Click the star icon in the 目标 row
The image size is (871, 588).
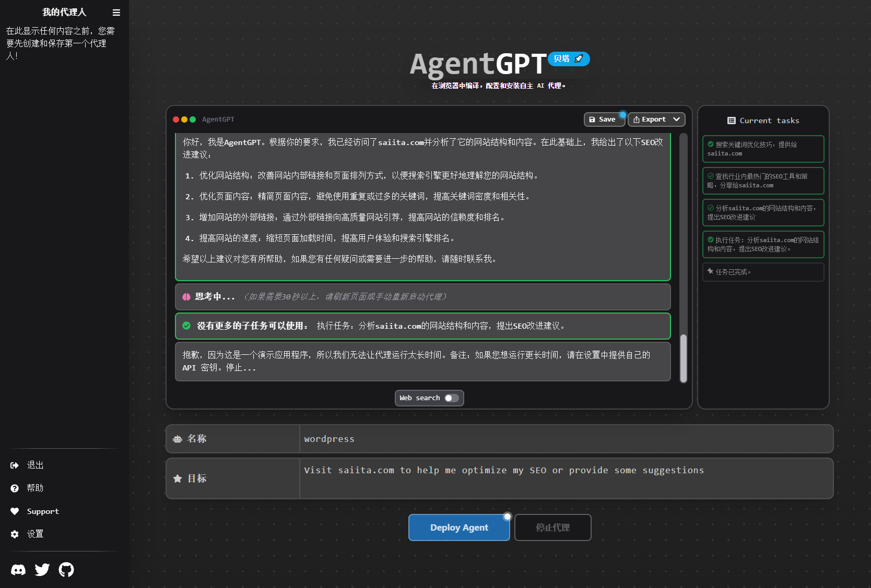coord(178,478)
